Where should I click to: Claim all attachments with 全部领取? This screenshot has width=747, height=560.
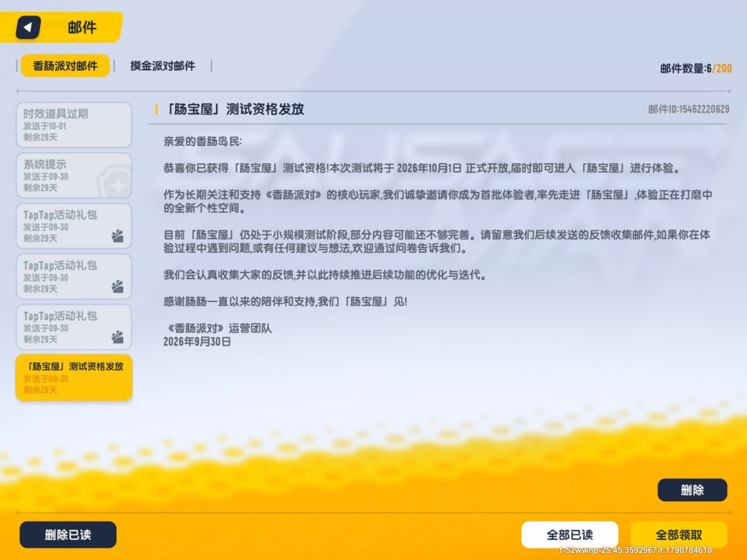click(679, 534)
